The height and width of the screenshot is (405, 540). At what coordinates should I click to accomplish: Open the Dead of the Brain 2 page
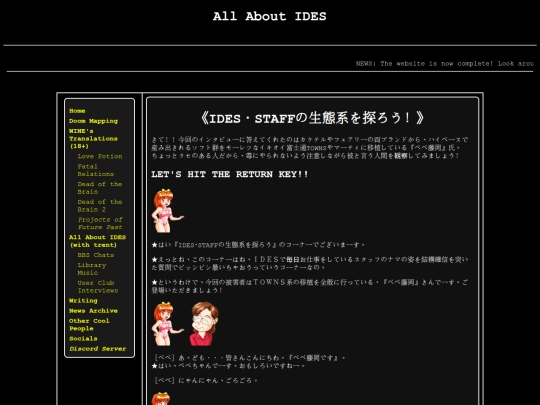(x=100, y=206)
